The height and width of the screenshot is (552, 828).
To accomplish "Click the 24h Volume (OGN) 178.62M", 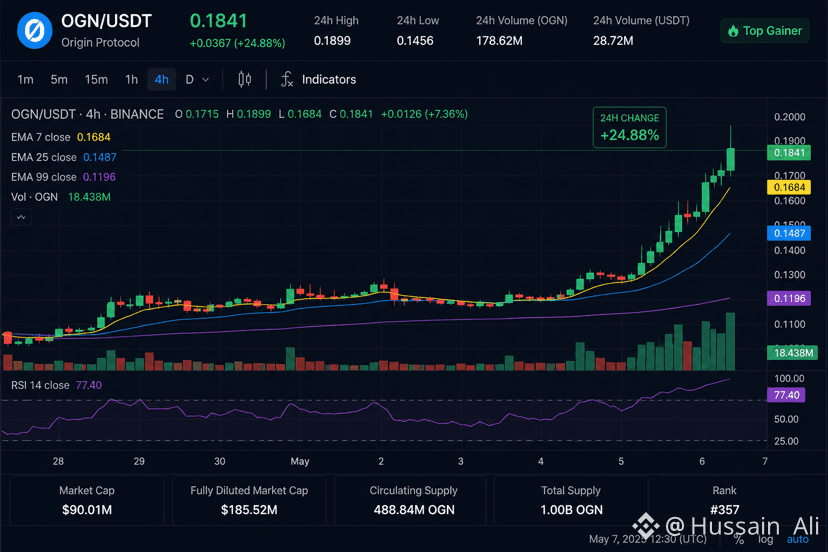I will (x=499, y=41).
